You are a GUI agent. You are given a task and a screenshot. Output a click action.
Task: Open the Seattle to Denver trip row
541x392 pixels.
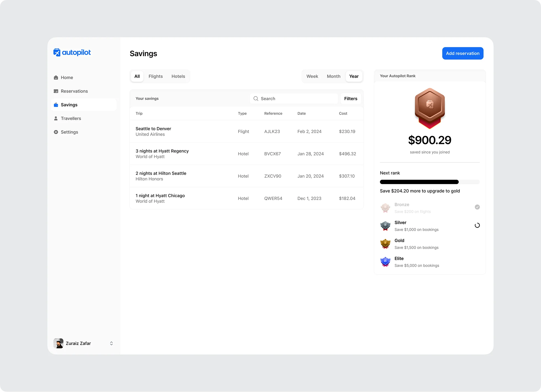click(x=246, y=131)
